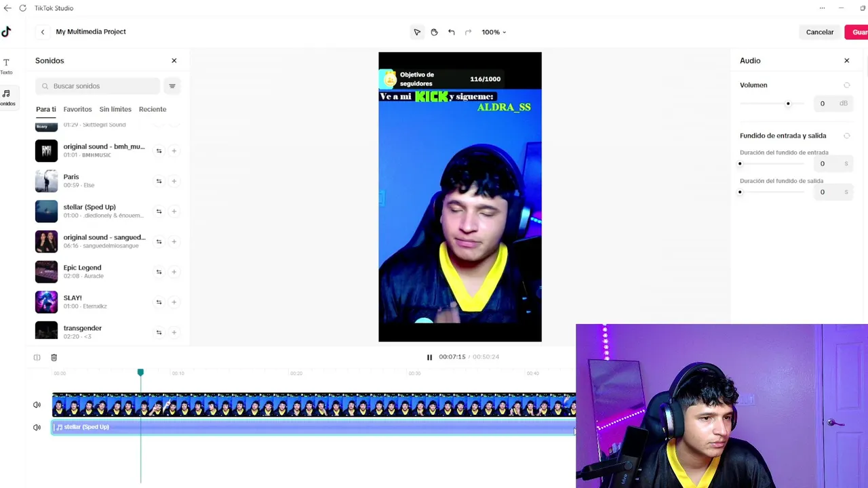The image size is (868, 488).
Task: Select the pointer selection tool
Action: click(x=417, y=32)
